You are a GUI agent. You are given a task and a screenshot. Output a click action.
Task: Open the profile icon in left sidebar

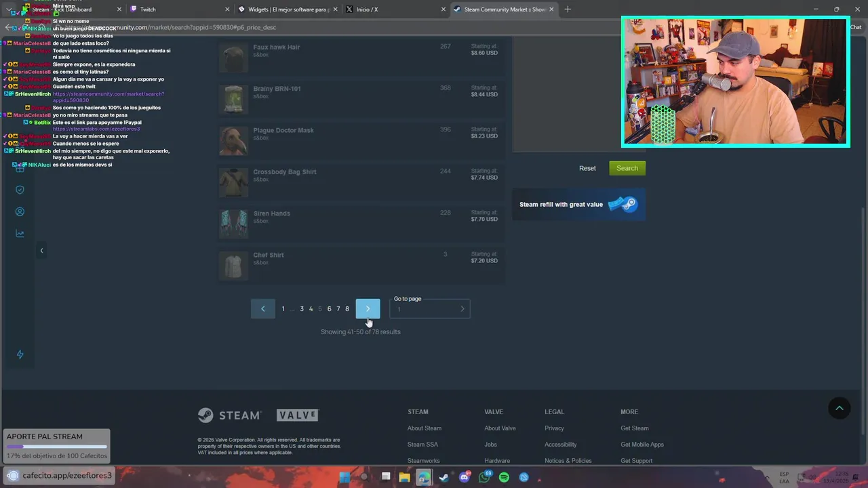click(x=20, y=211)
